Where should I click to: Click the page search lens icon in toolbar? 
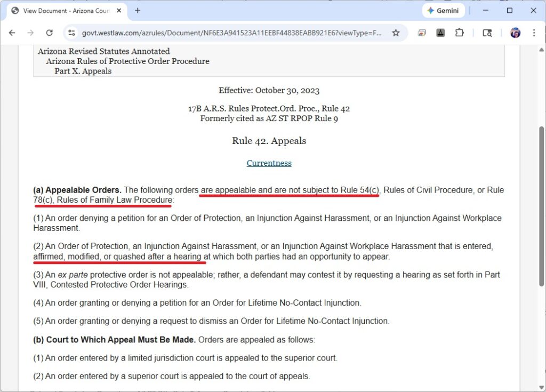pos(487,33)
